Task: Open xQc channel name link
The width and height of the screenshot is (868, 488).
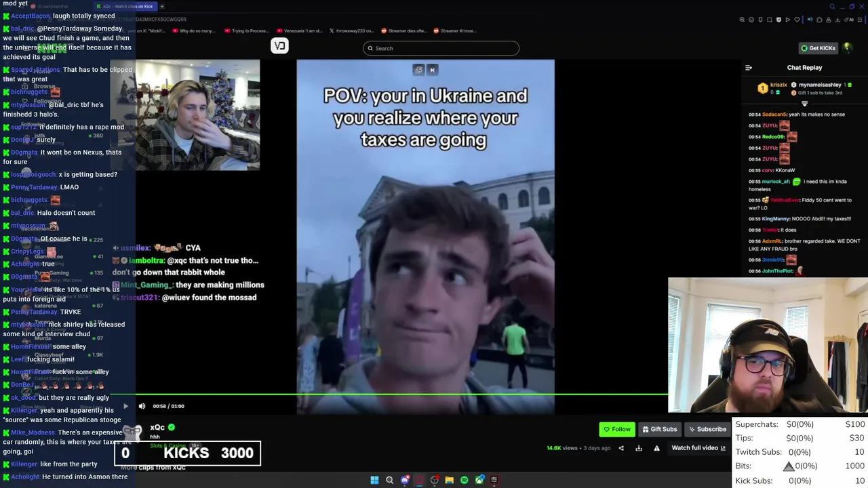Action: (x=157, y=427)
